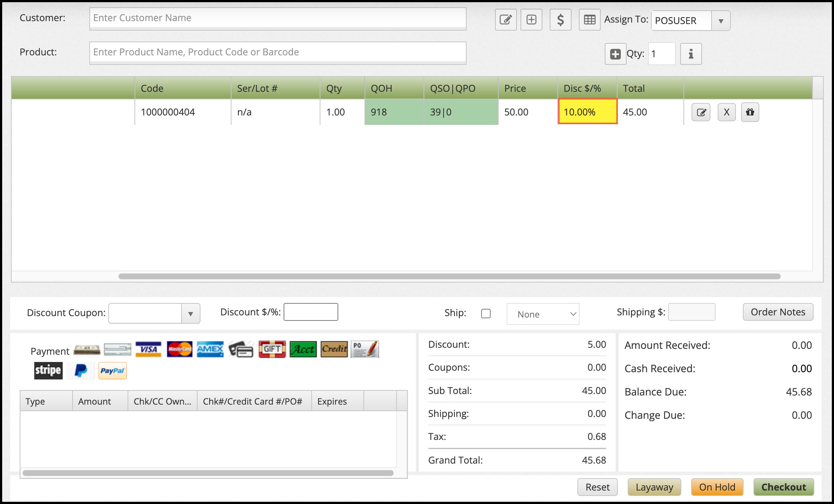Toggle the Ship checkbox

click(x=486, y=314)
